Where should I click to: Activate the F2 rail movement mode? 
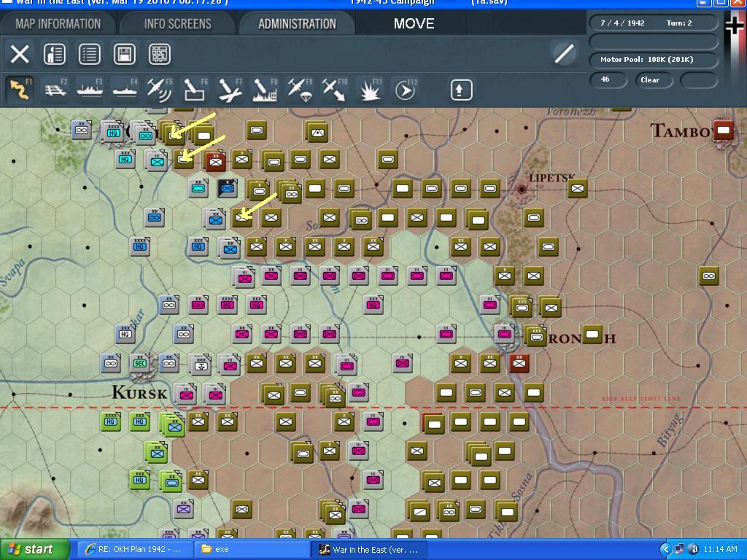tap(55, 89)
